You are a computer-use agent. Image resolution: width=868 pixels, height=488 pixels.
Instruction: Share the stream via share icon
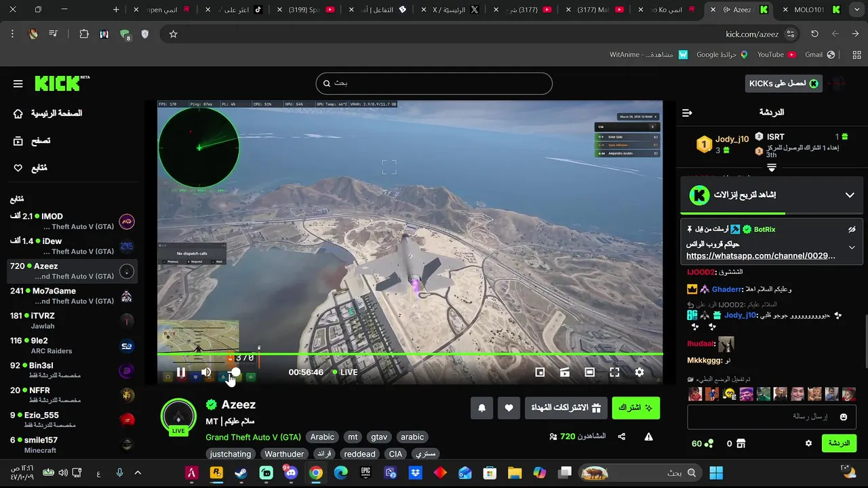click(x=622, y=436)
